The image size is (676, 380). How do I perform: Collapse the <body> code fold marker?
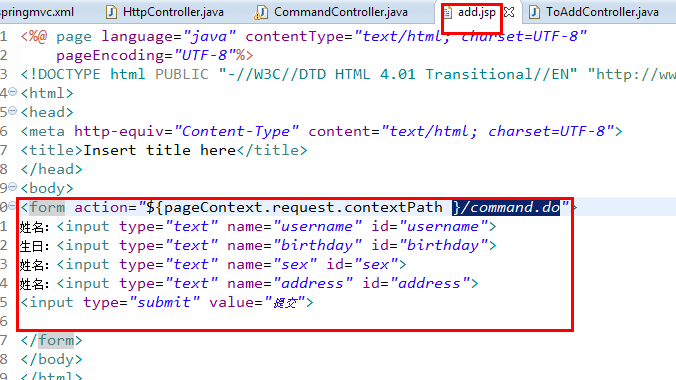pos(13,187)
